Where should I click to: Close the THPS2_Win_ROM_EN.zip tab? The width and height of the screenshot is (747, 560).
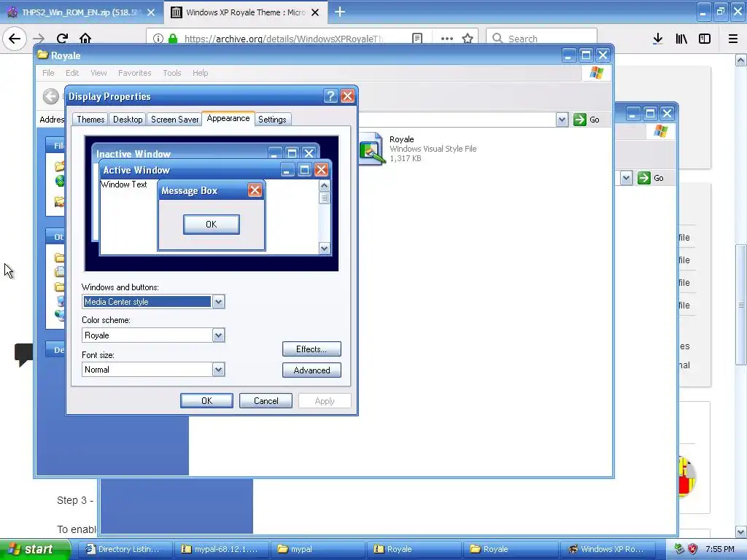click(x=151, y=12)
